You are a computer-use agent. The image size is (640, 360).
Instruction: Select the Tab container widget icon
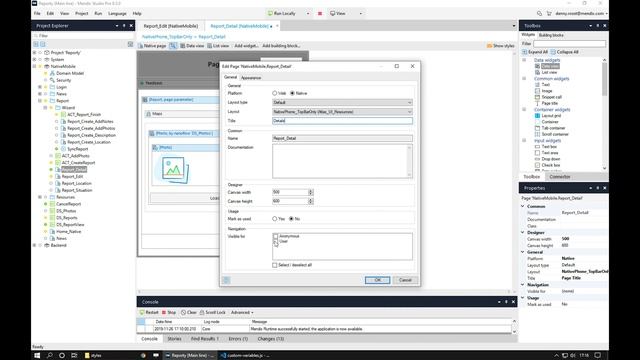pyautogui.click(x=537, y=128)
